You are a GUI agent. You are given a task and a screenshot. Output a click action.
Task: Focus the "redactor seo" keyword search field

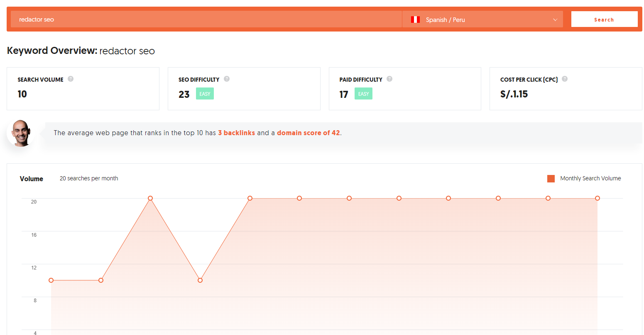click(x=206, y=19)
